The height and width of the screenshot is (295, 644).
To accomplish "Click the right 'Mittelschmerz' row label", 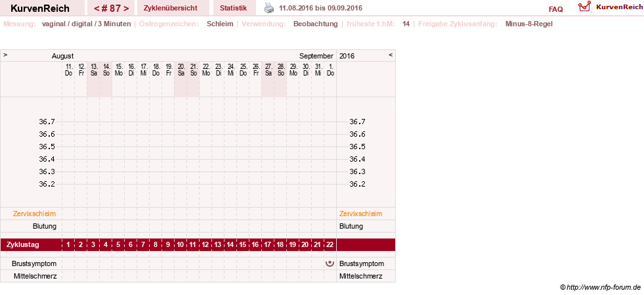I will pyautogui.click(x=361, y=276).
